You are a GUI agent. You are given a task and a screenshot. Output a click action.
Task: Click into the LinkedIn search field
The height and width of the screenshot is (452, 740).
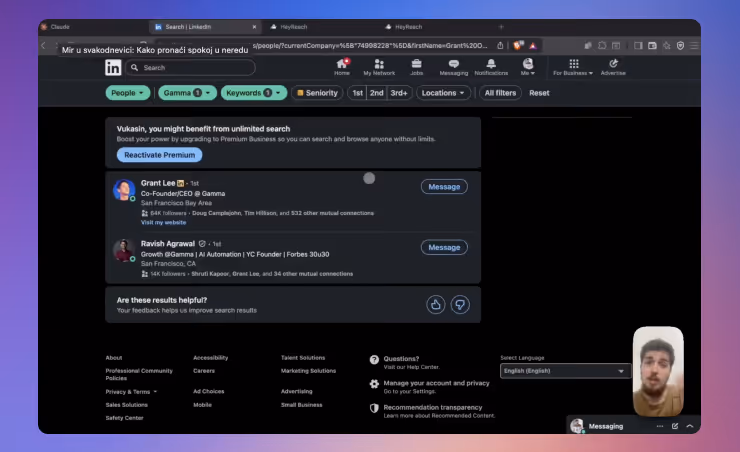(x=191, y=67)
